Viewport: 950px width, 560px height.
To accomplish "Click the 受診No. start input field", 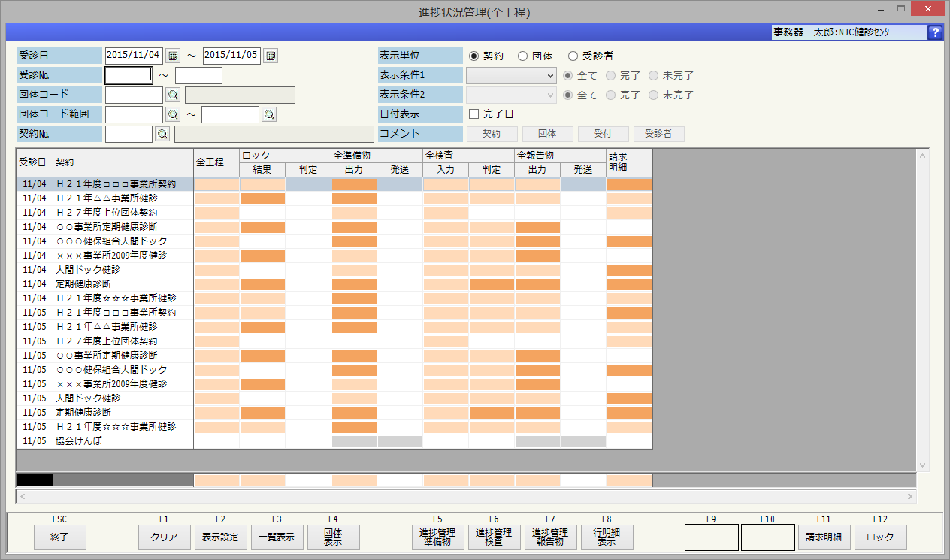I will tap(129, 75).
